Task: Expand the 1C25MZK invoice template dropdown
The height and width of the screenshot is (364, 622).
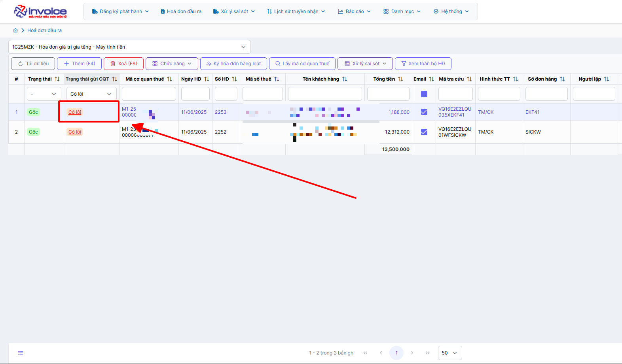Action: [129, 47]
